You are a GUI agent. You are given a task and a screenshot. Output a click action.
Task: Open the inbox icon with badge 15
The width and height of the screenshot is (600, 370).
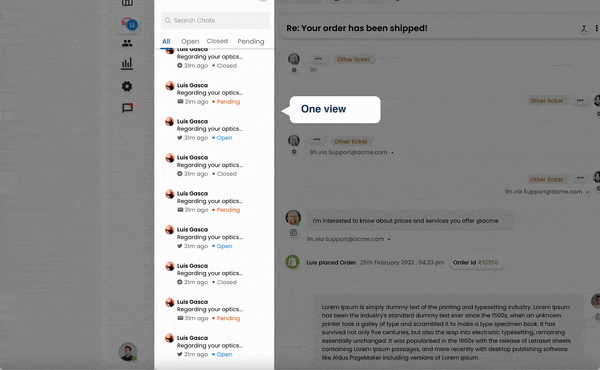[129, 24]
